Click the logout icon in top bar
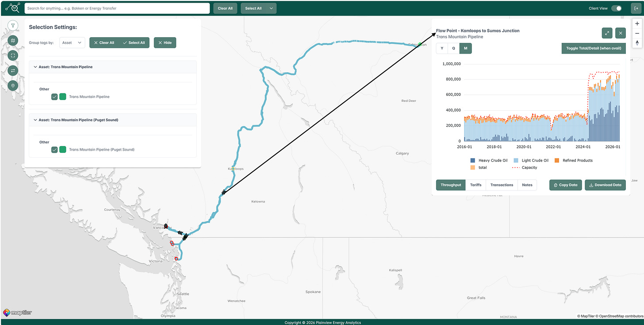Screen dimensions: 644x325 pyautogui.click(x=636, y=8)
